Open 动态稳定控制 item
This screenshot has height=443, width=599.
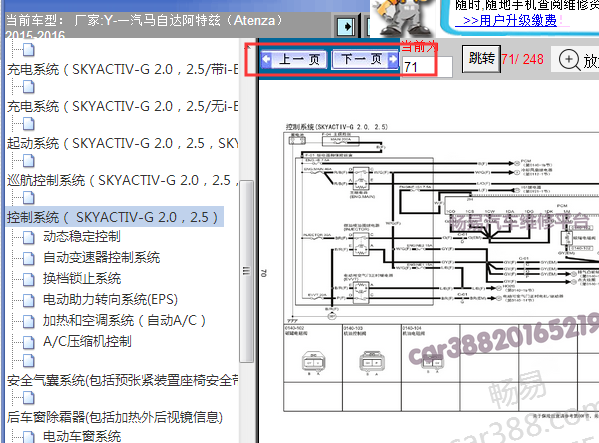[82, 236]
